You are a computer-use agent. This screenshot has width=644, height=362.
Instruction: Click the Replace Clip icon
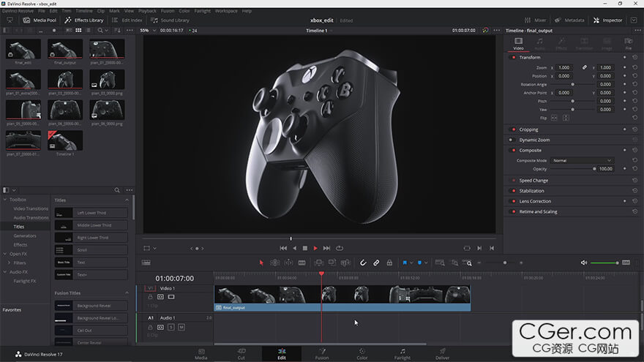[x=345, y=263]
